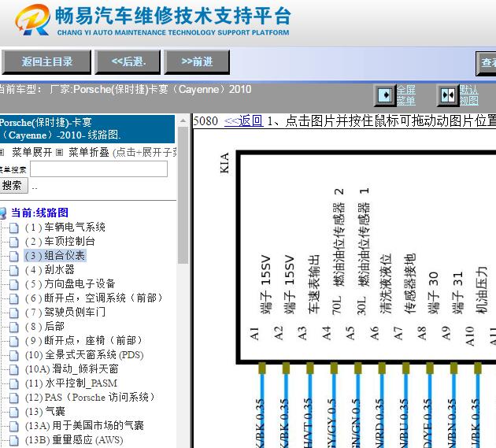Click page icon beside 重量感应 (AWS)
496x448 pixels.
[x=13, y=440]
